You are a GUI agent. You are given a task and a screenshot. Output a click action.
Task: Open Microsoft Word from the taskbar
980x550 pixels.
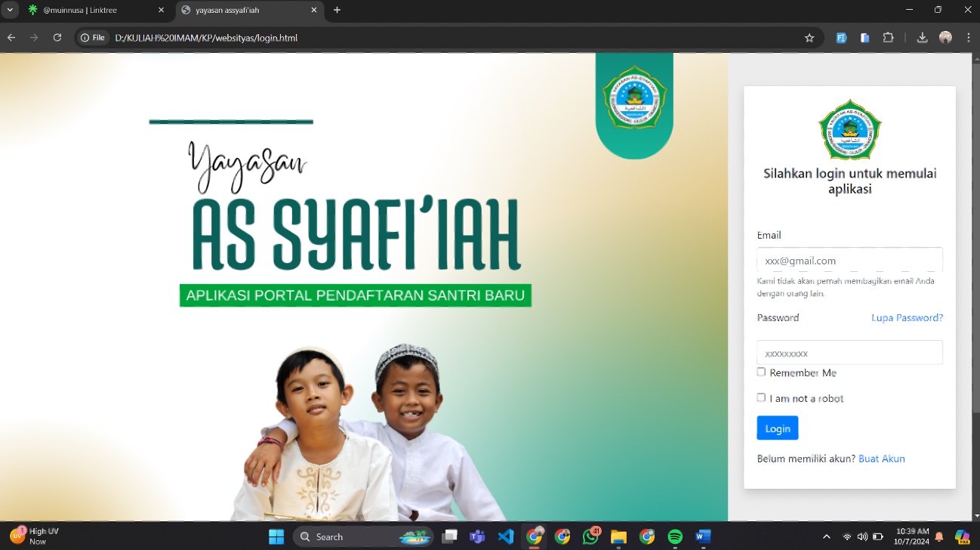click(x=704, y=537)
